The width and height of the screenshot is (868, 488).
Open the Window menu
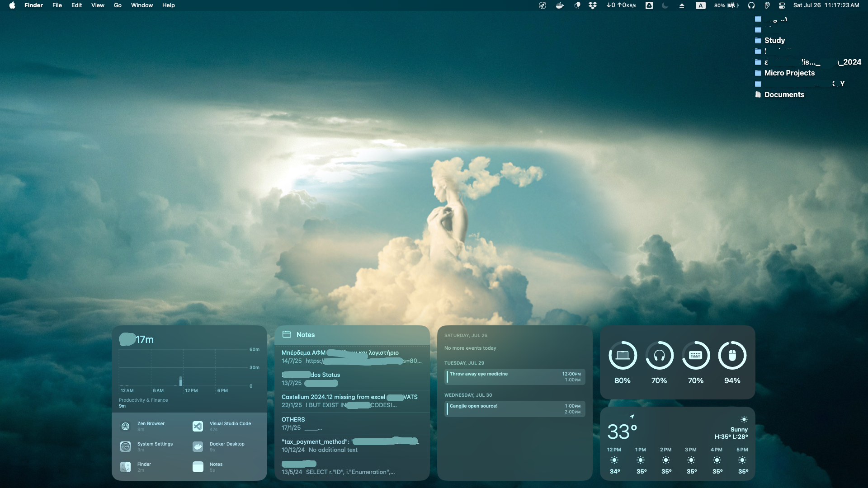pyautogui.click(x=142, y=5)
